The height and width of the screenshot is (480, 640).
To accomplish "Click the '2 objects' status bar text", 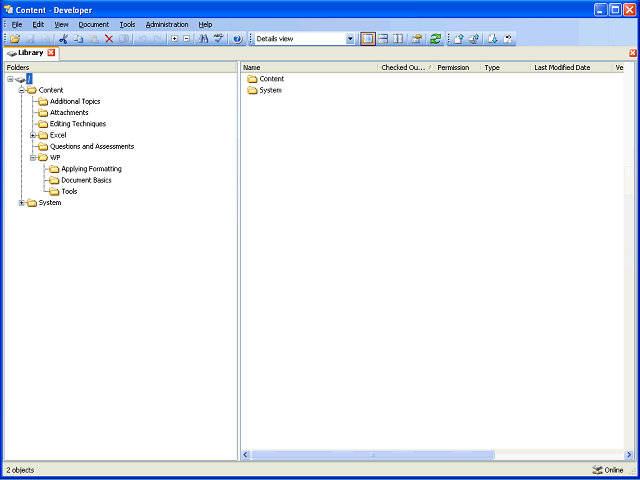I will (x=20, y=470).
